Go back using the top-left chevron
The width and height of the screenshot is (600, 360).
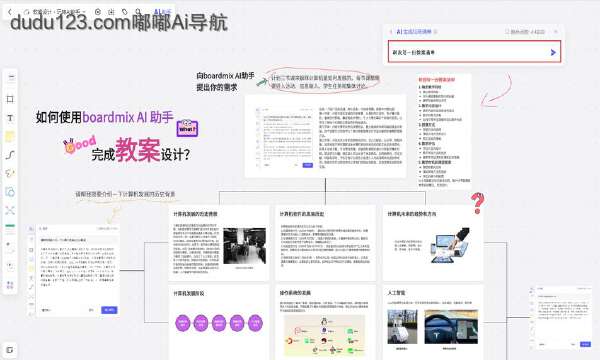coord(10,12)
